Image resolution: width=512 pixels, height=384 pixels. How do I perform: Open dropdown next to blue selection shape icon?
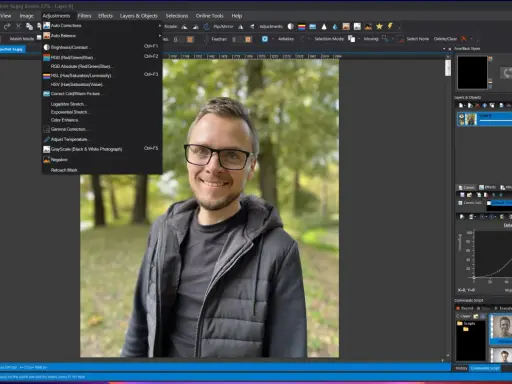pos(273,39)
